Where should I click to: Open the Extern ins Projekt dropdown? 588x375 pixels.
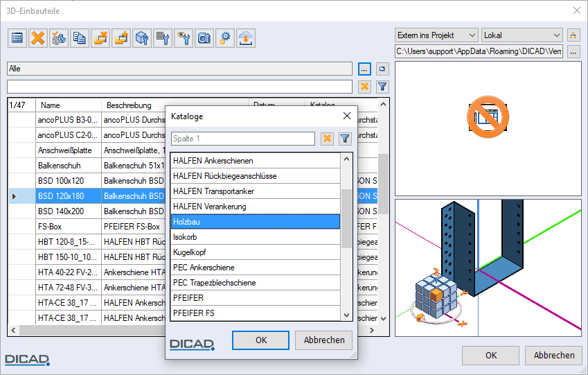[x=436, y=35]
